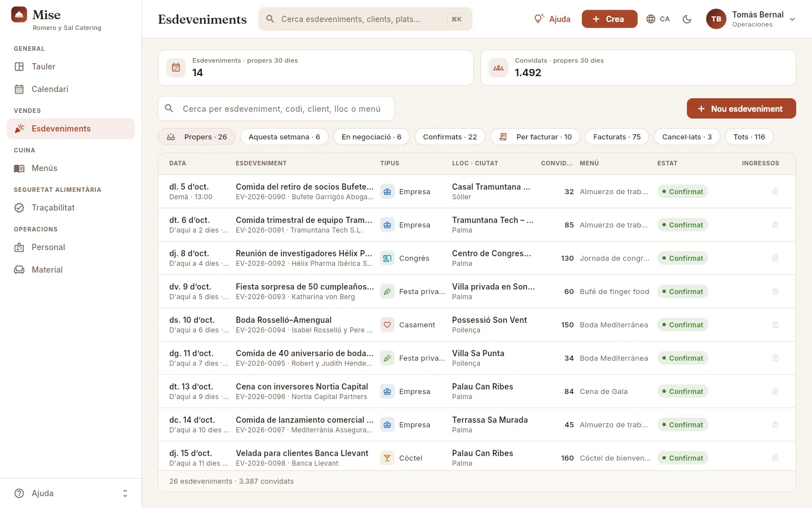Click lock icon in Velada Banca Llevant row
The width and height of the screenshot is (812, 508).
pos(775,458)
